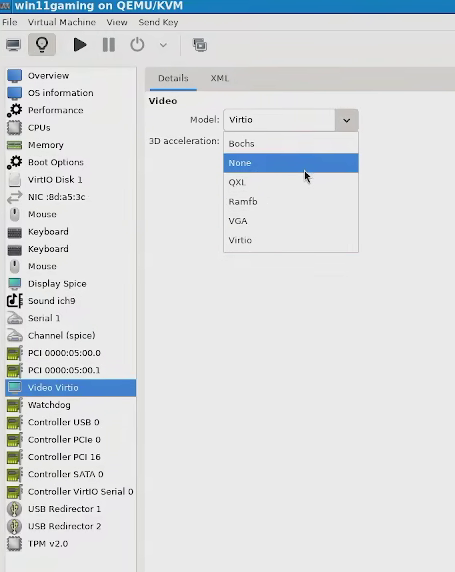
Task: Shut down the virtual machine
Action: [x=137, y=45]
